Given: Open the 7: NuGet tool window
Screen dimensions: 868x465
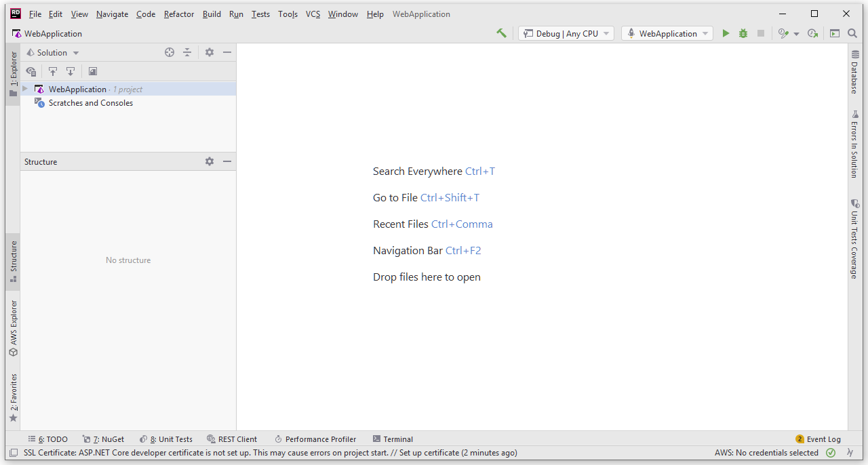Looking at the screenshot, I should (x=103, y=439).
